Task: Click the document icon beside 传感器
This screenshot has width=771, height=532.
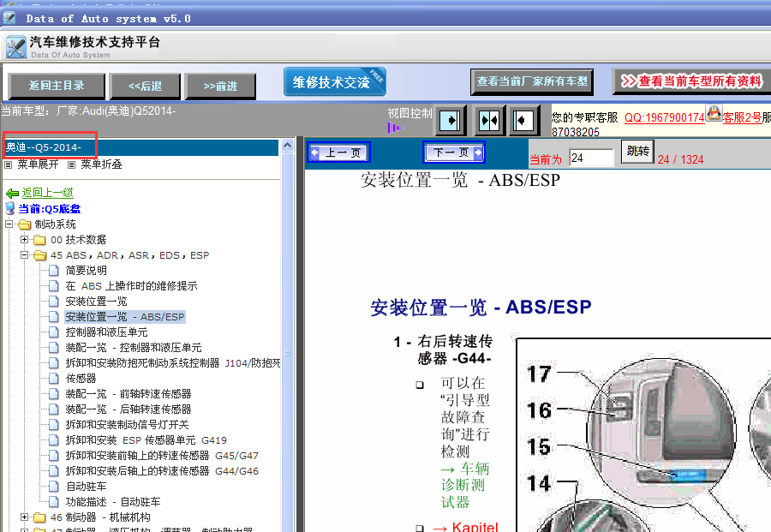Action: pyautogui.click(x=54, y=378)
